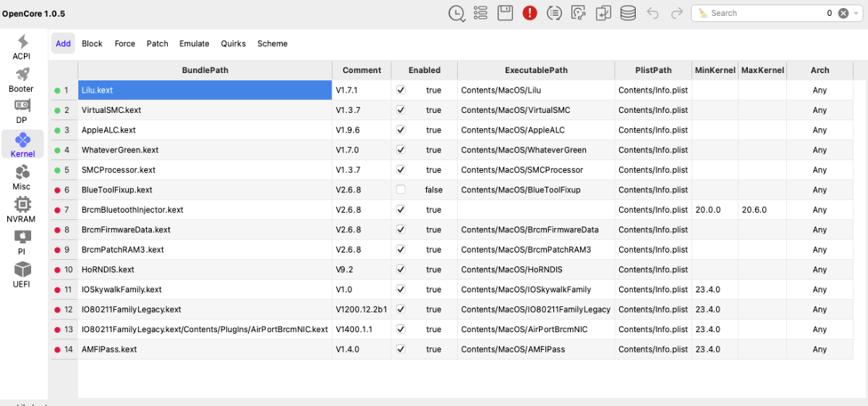Open the ACPI section in sidebar
868x406 pixels.
point(22,47)
